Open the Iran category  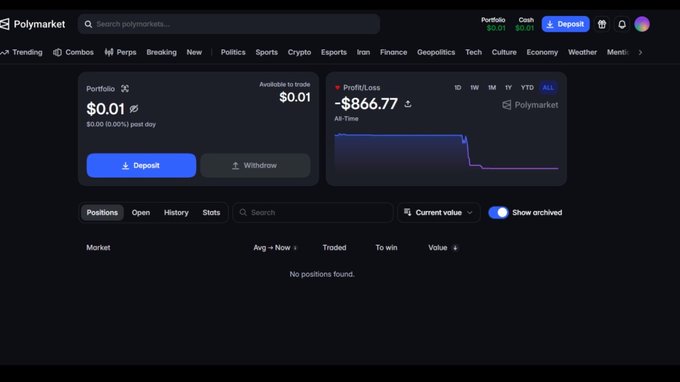coord(363,52)
